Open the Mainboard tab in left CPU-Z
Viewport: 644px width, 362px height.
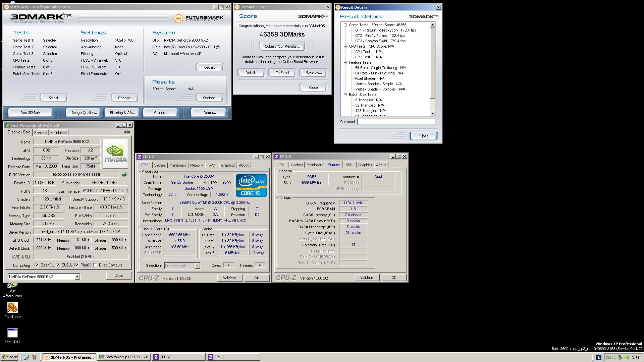tap(177, 165)
